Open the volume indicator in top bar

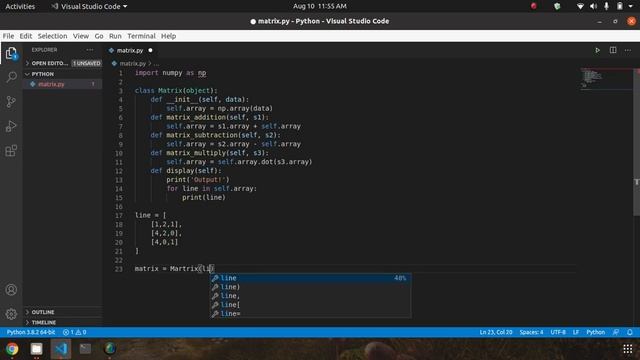pos(593,6)
